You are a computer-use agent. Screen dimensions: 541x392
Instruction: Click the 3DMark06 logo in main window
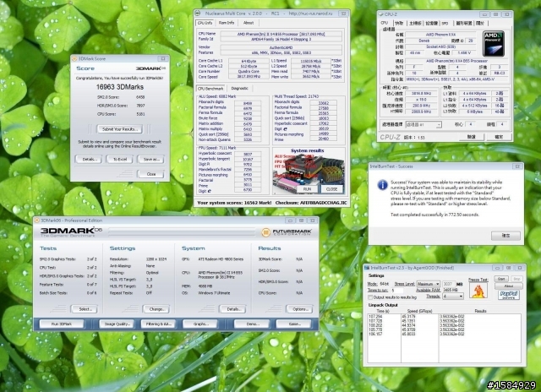(71, 231)
